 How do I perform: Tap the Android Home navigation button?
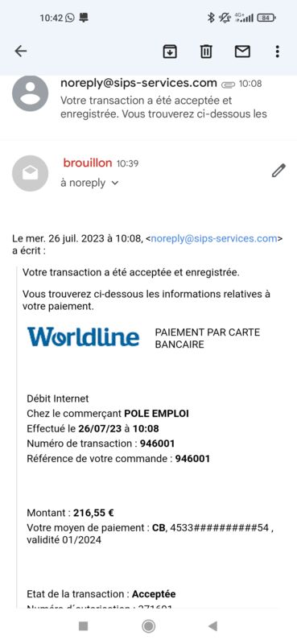click(148, 626)
